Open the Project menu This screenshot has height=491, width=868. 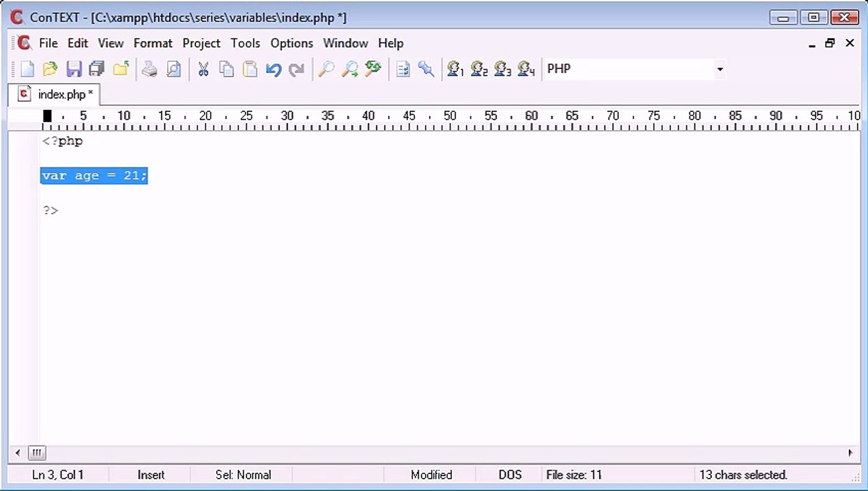click(201, 43)
